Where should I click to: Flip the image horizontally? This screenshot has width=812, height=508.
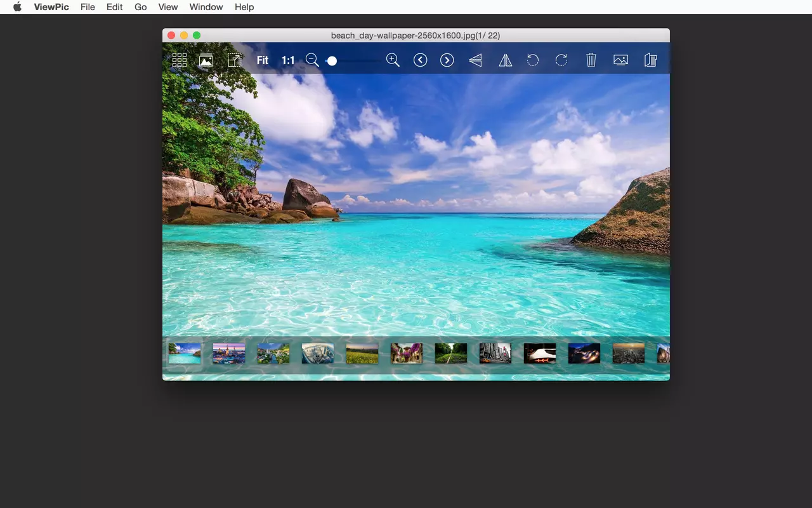click(506, 60)
